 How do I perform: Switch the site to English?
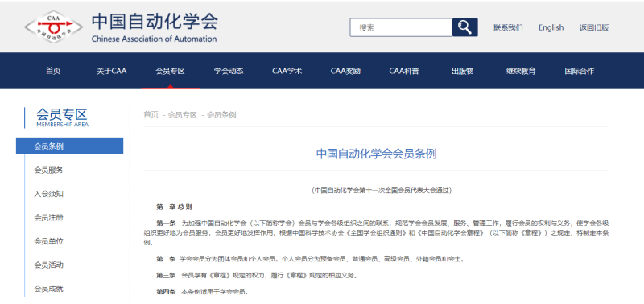551,27
